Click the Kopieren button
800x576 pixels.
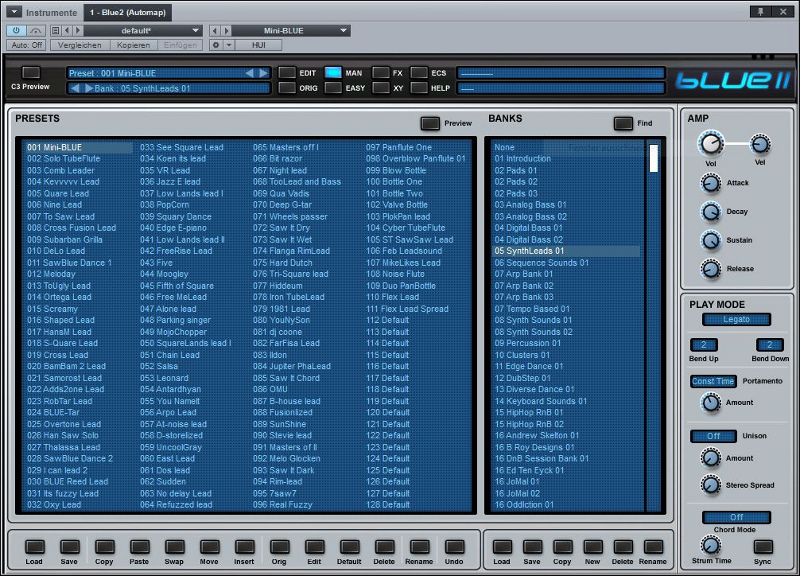click(133, 45)
